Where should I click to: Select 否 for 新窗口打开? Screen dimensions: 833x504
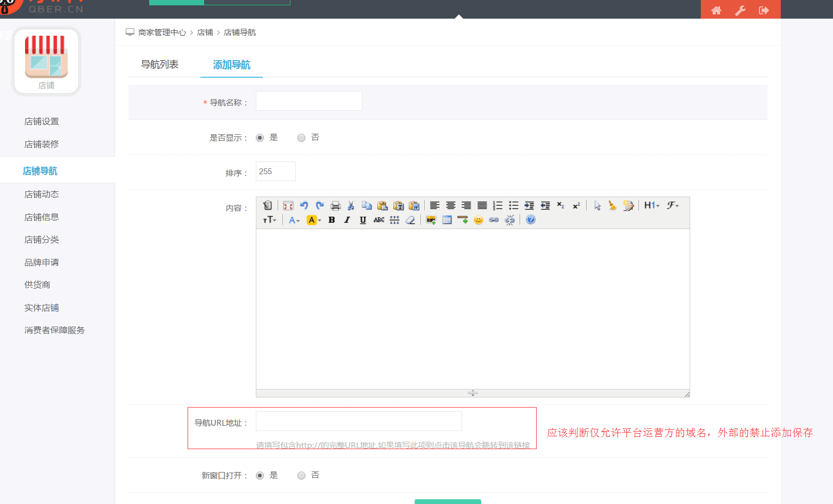pyautogui.click(x=302, y=476)
